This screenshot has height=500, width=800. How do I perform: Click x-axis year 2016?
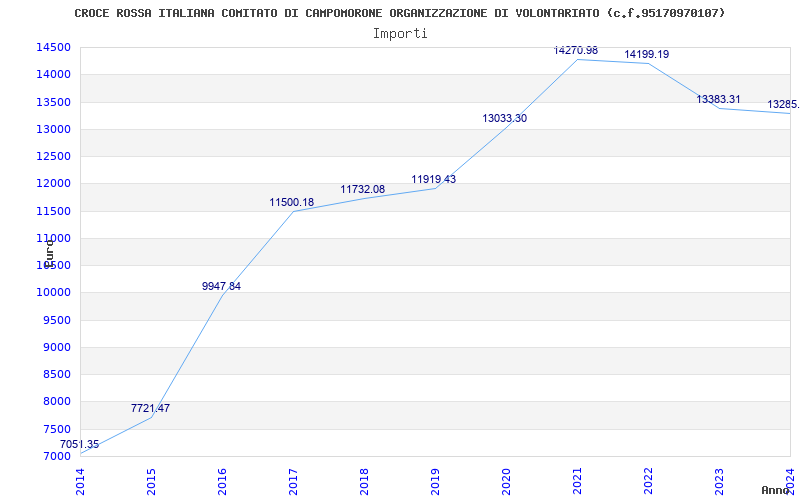222,482
